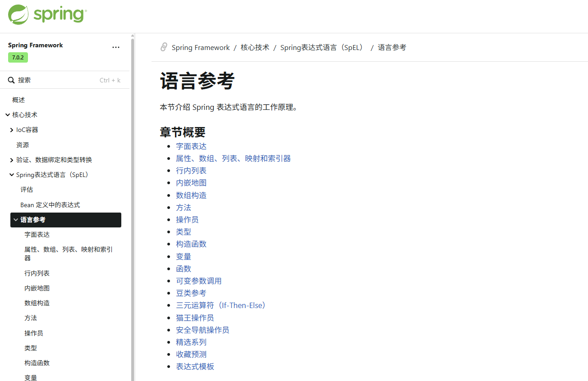Select 操作员 in the sidebar
The image size is (588, 381).
[x=34, y=333]
